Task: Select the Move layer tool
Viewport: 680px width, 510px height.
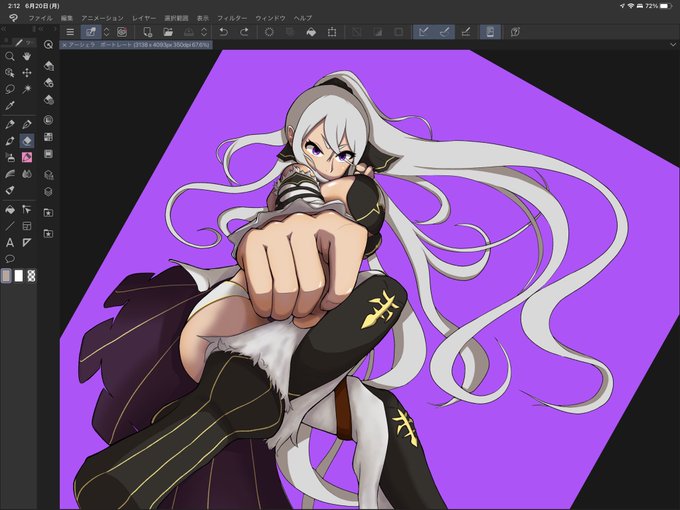Action: click(27, 73)
